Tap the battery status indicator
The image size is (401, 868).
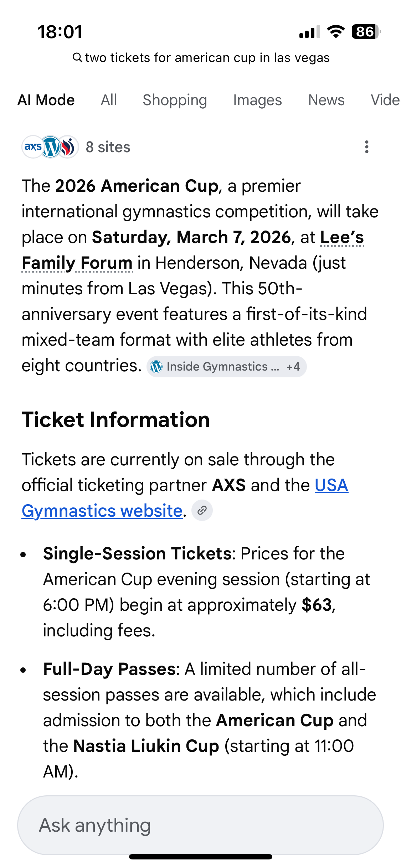click(x=365, y=32)
